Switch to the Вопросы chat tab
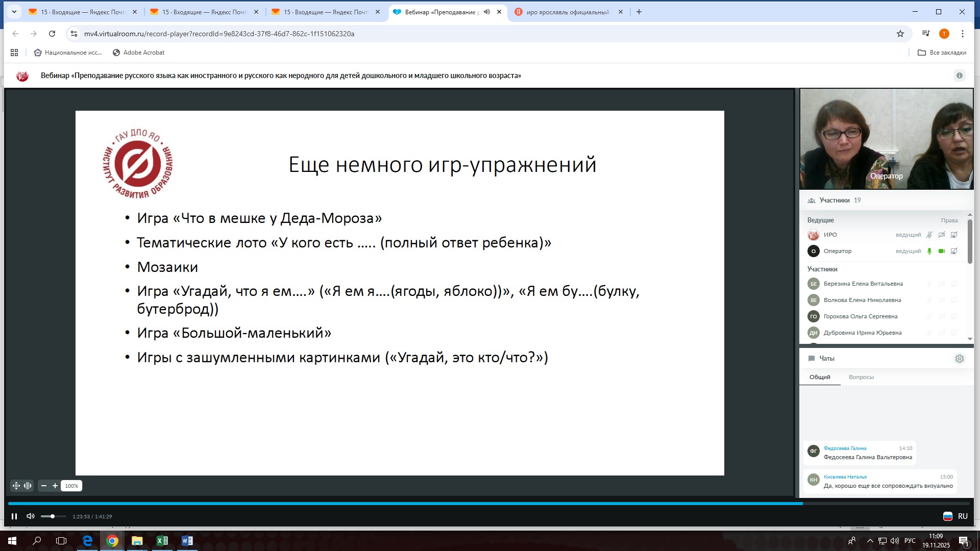This screenshot has width=980, height=551. pyautogui.click(x=861, y=377)
